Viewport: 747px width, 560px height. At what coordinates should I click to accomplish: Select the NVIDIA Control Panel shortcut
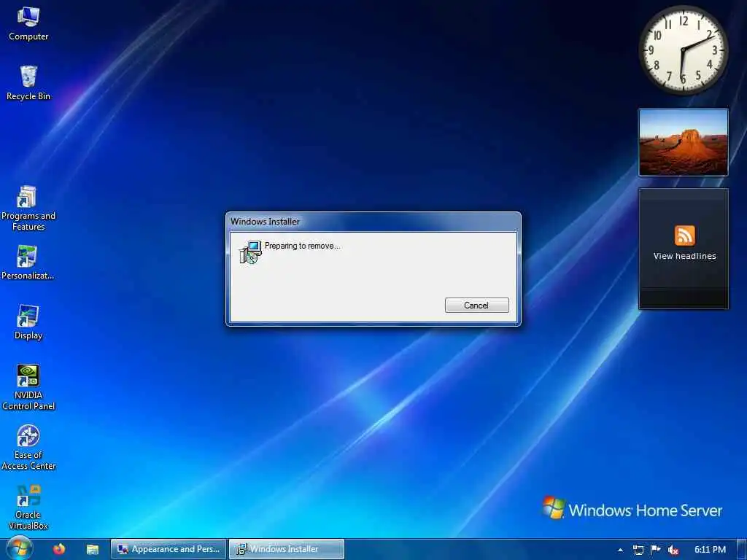[28, 388]
